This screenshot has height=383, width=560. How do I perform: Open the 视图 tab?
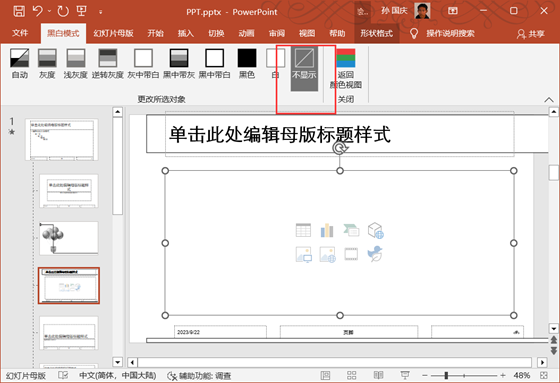point(307,34)
